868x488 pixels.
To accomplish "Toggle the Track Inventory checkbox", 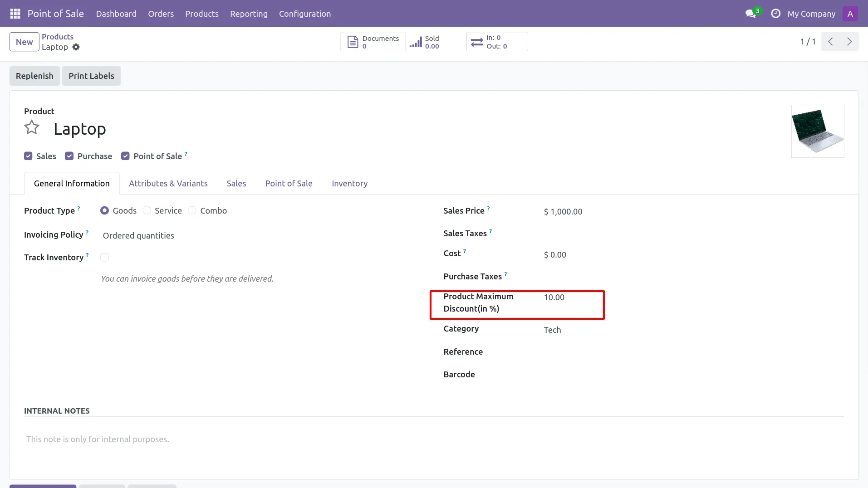I will pos(104,257).
